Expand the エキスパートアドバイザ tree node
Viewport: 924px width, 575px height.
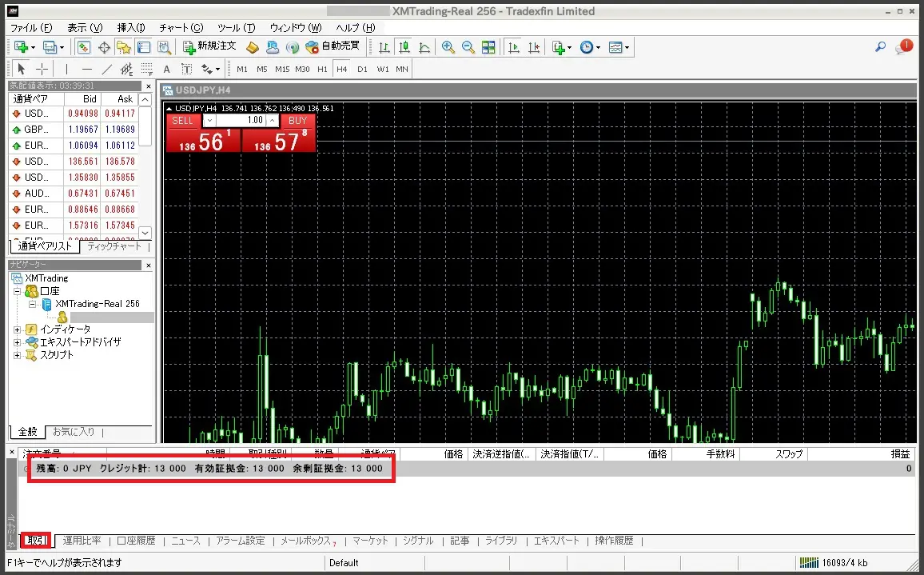[x=18, y=342]
